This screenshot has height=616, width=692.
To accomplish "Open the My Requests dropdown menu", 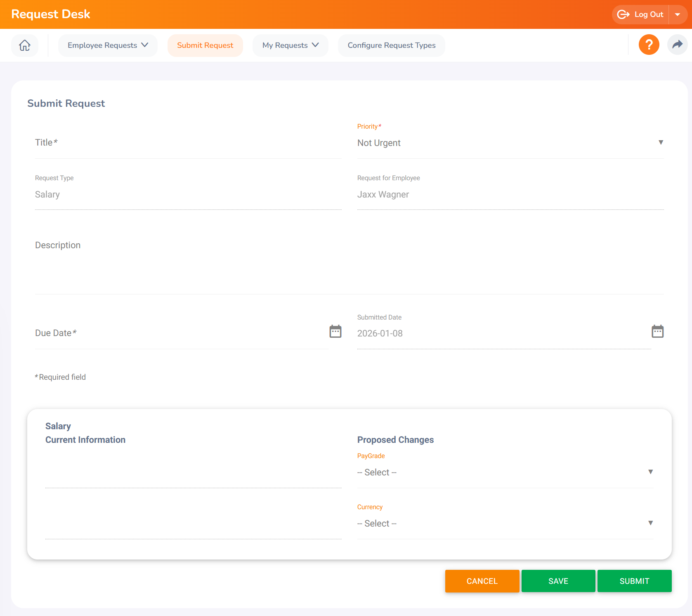I will pos(290,45).
